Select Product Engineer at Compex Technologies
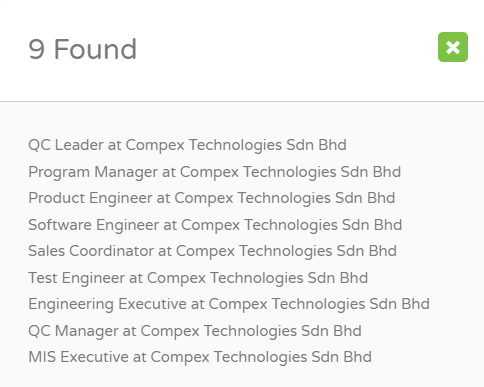The width and height of the screenshot is (484, 387). (x=212, y=198)
